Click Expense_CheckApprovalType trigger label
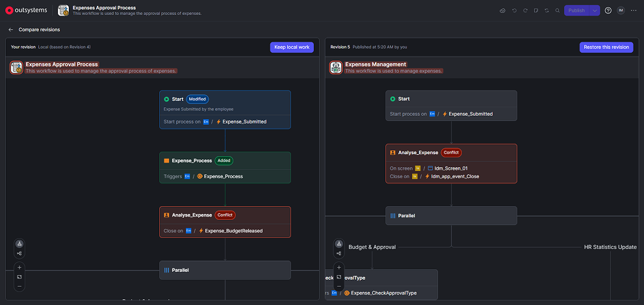 [383, 293]
